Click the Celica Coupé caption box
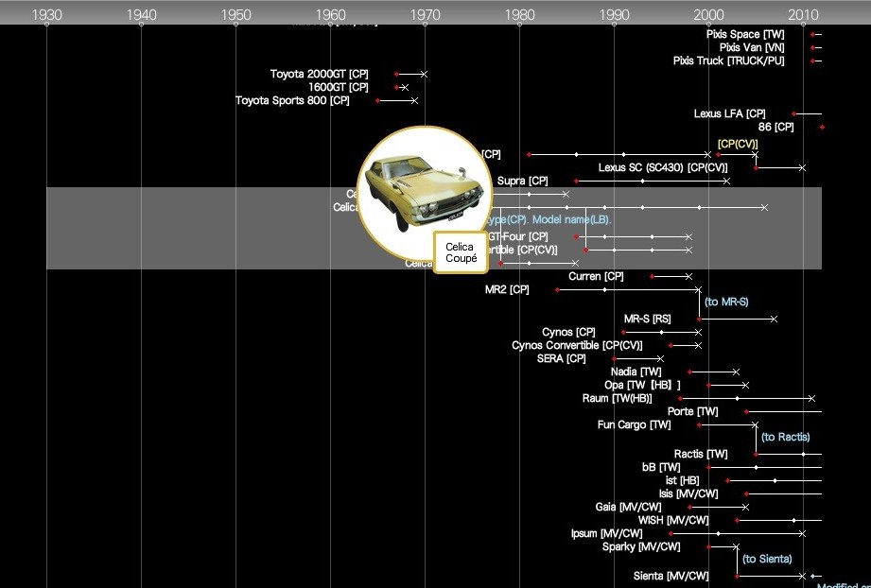 (461, 251)
